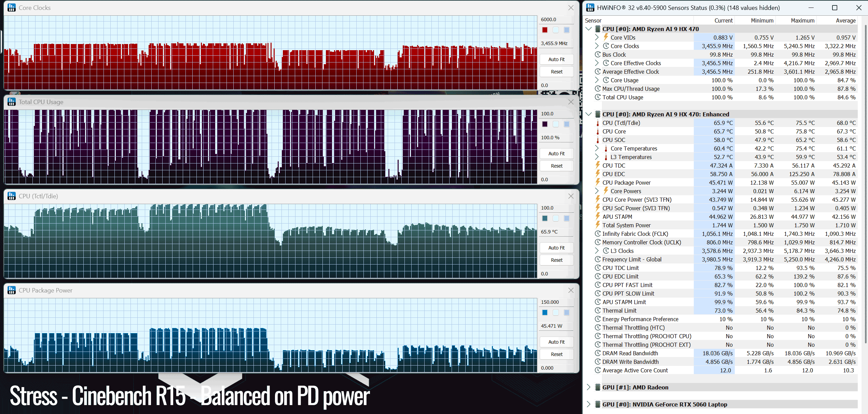The image size is (868, 414).
Task: Click the Current column header
Action: (714, 20)
